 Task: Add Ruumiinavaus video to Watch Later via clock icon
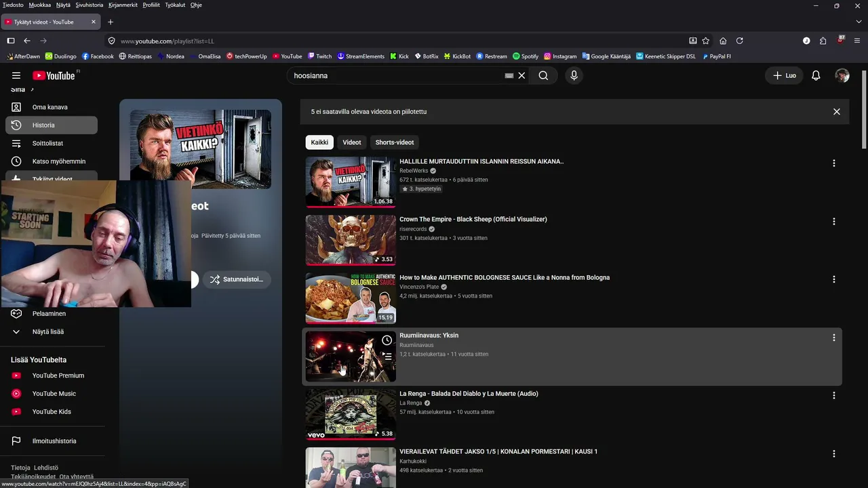pyautogui.click(x=387, y=340)
